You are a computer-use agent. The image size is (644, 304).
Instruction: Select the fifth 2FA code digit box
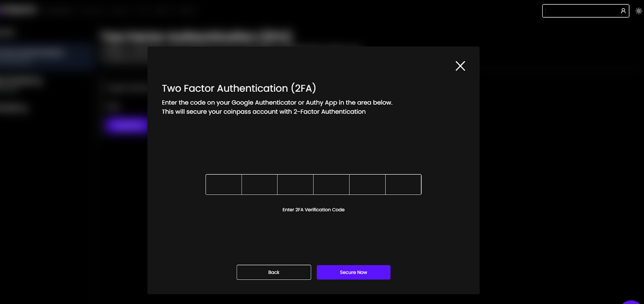coord(367,184)
